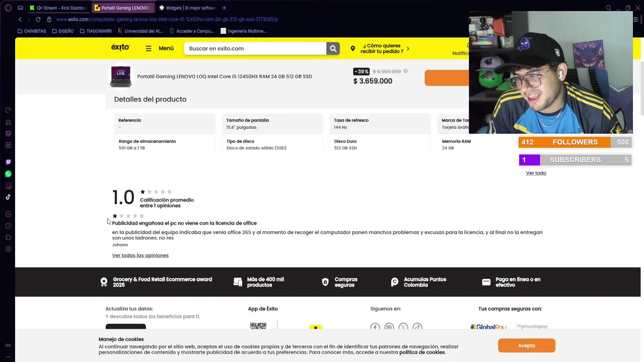Open the Instagram footer icon under Síguenos en
644x362 pixels.
tap(389, 327)
